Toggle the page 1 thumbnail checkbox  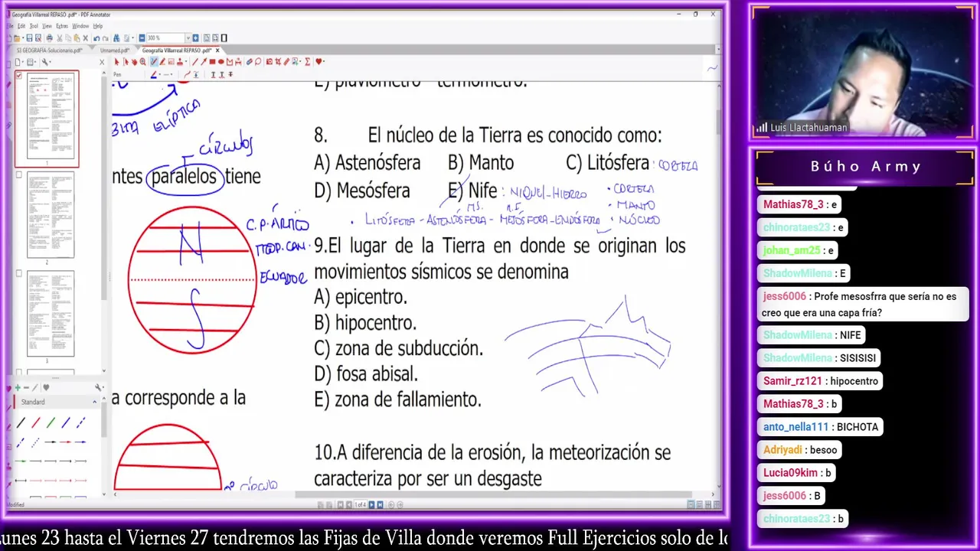pyautogui.click(x=19, y=76)
